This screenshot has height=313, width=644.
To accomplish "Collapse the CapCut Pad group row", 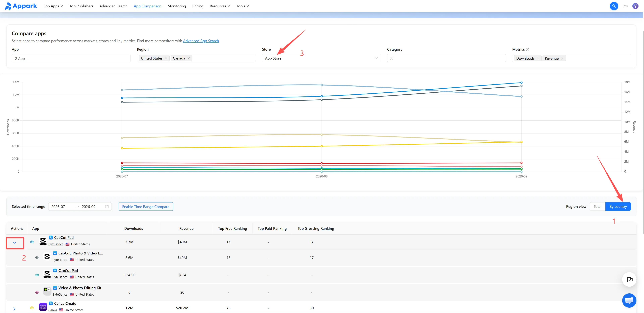I will [x=14, y=243].
